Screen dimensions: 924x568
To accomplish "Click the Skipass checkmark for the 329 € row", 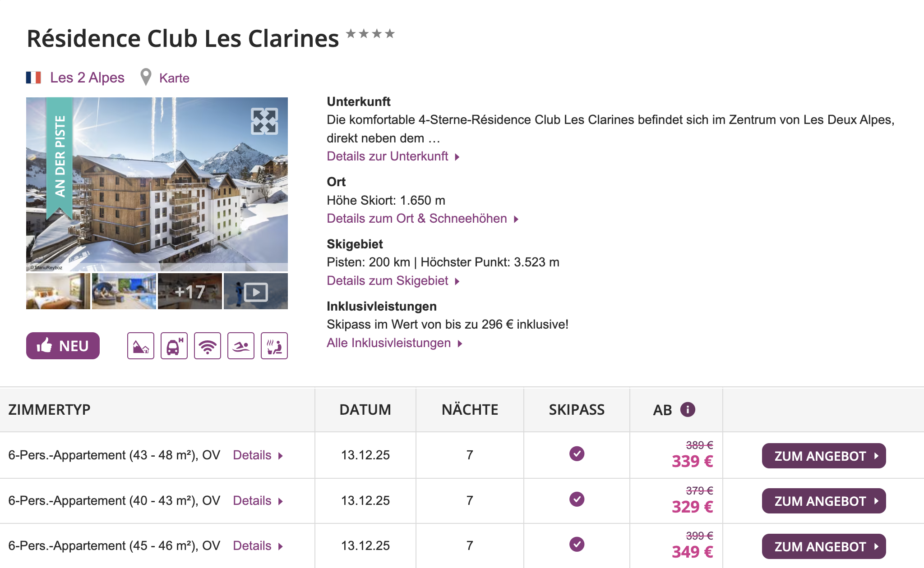I will click(x=577, y=499).
